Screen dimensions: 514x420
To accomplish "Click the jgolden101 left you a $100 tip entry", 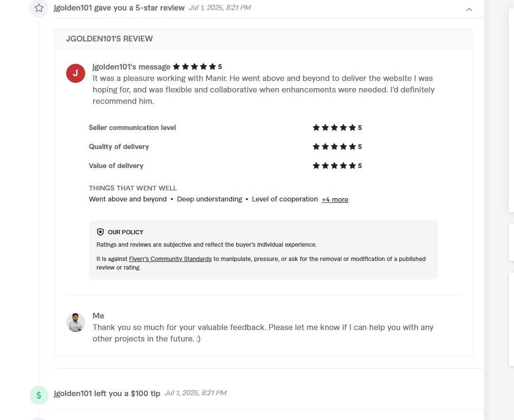I will (x=107, y=393).
